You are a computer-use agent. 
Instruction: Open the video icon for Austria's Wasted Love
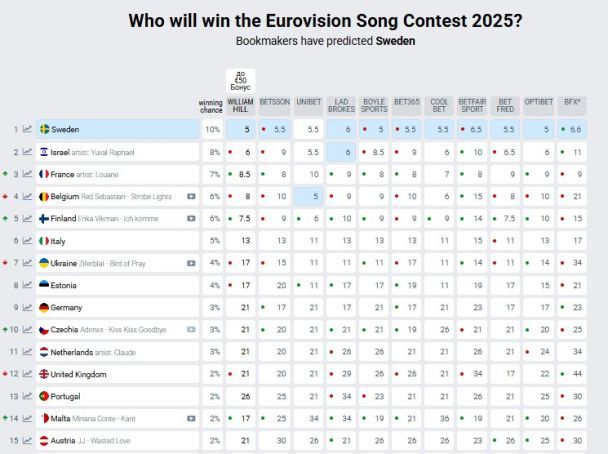(191, 440)
